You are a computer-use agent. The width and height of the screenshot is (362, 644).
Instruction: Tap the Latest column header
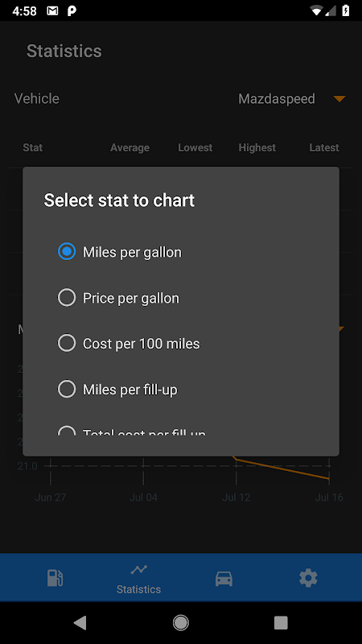[x=324, y=147]
